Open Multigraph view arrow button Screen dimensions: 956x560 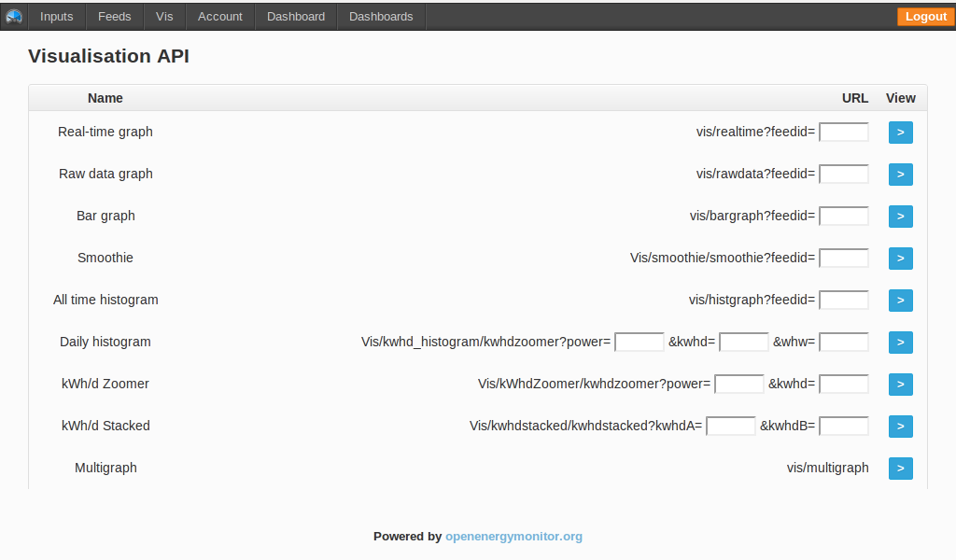(900, 469)
